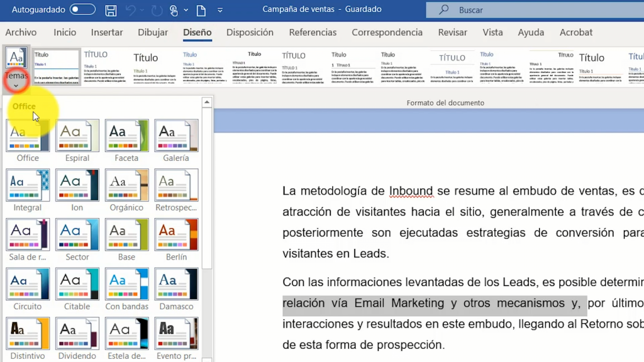
Task: Click the touch mode hand icon
Action: click(174, 10)
